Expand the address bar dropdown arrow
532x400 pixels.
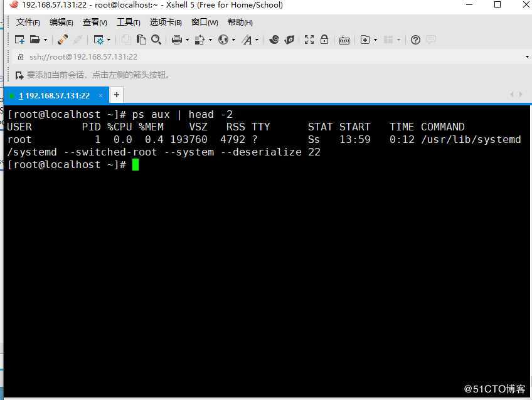[527, 57]
